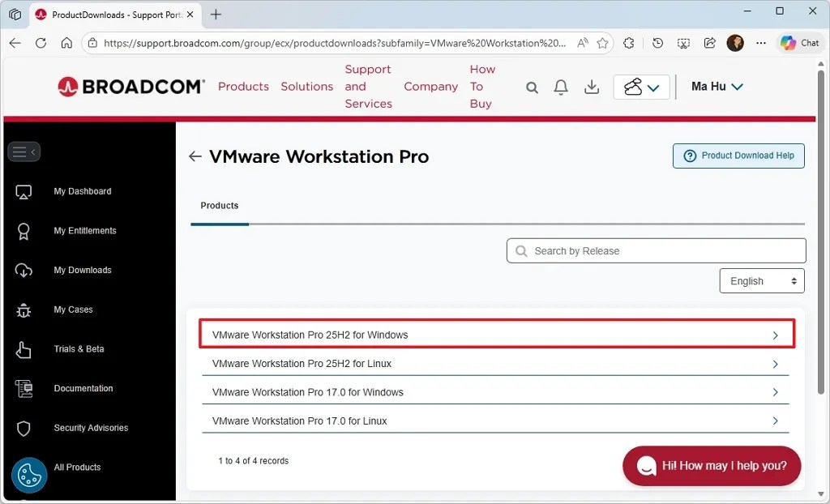View Security Advisories from the sidebar
This screenshot has height=504, width=830.
pyautogui.click(x=90, y=428)
